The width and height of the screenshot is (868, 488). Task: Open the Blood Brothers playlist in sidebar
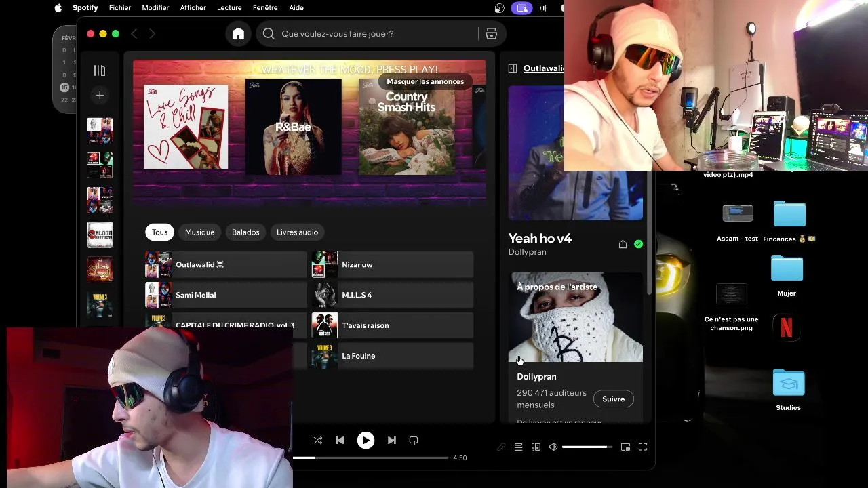pos(100,235)
